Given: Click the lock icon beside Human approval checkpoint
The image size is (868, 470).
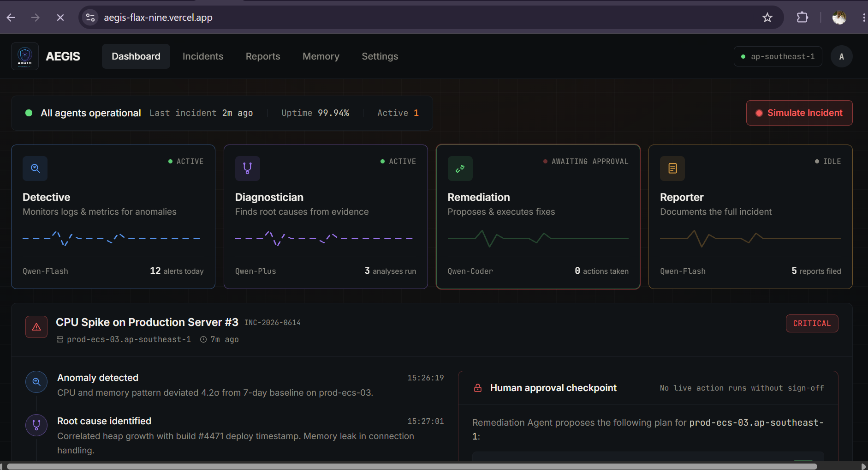Looking at the screenshot, I should click(x=478, y=388).
